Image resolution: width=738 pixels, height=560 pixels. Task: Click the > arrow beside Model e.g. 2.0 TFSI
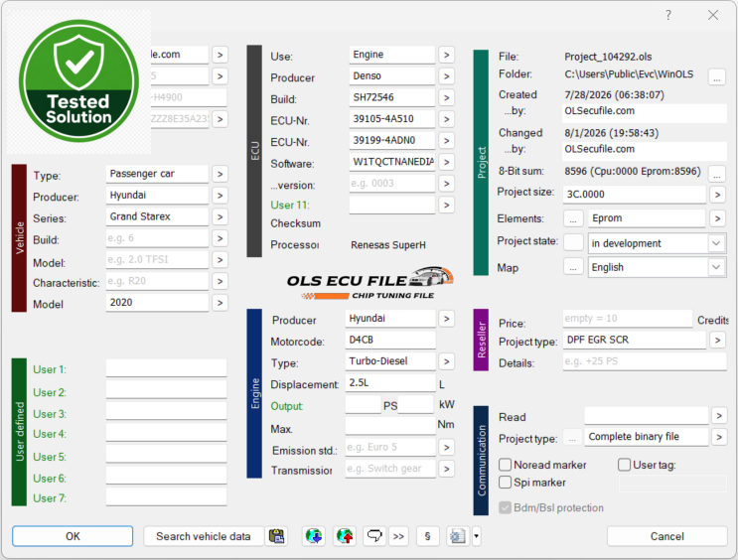click(220, 260)
